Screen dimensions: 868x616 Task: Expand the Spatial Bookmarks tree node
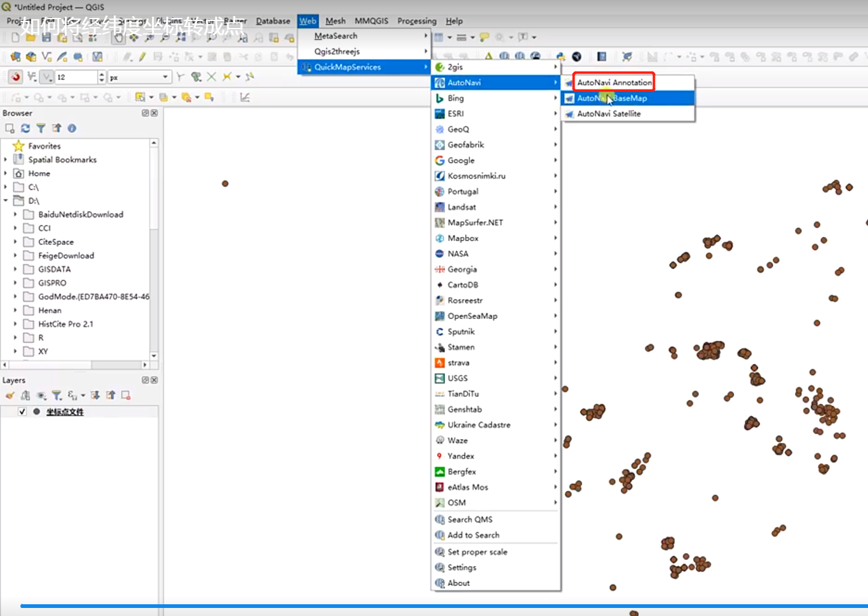(6, 159)
